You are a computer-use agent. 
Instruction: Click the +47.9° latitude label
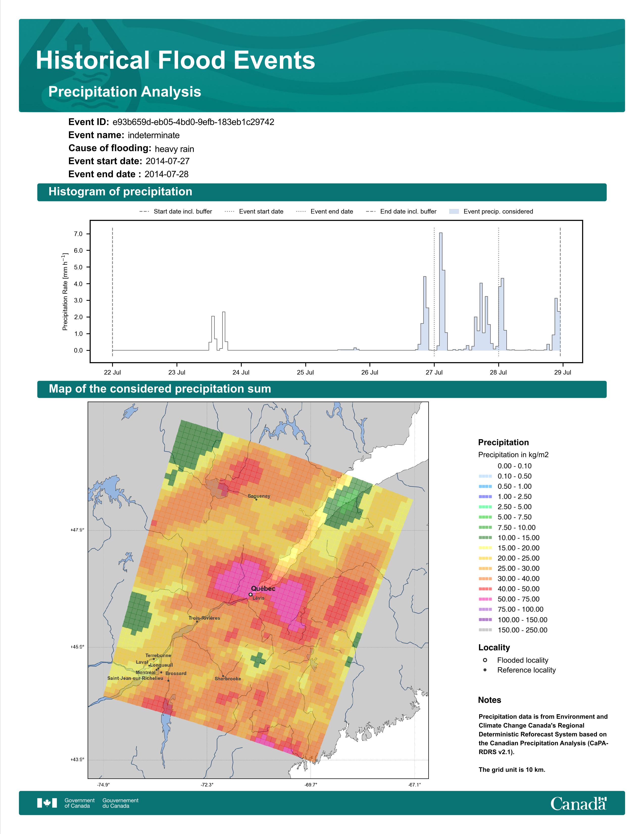pyautogui.click(x=77, y=530)
